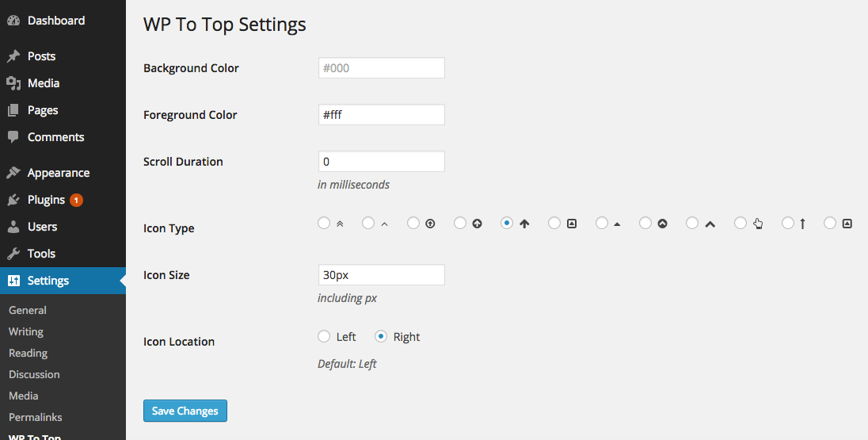The width and height of the screenshot is (868, 440).
Task: Select the Left icon location radio
Action: (324, 337)
